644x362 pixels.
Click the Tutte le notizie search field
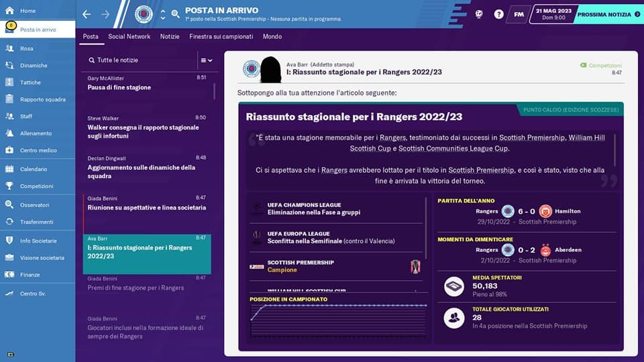click(140, 60)
